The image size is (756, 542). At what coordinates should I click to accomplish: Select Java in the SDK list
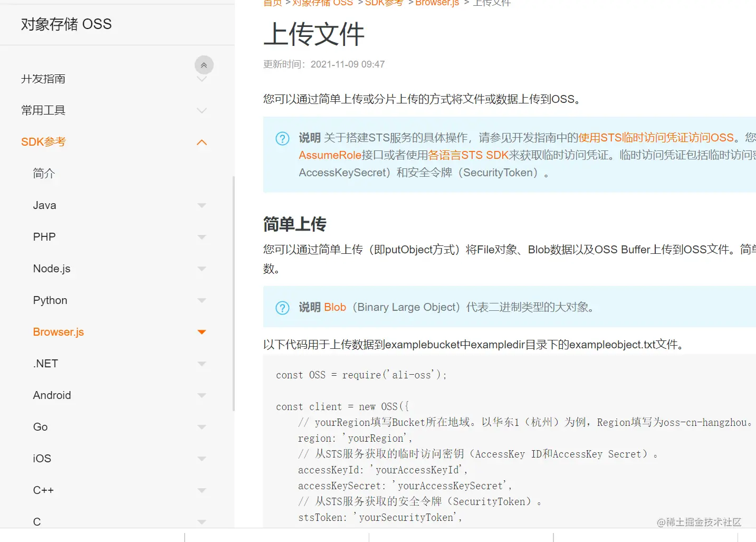click(x=44, y=205)
